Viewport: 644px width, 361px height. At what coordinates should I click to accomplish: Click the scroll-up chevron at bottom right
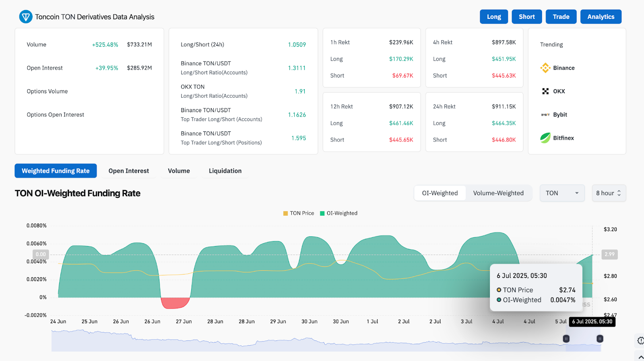641,357
